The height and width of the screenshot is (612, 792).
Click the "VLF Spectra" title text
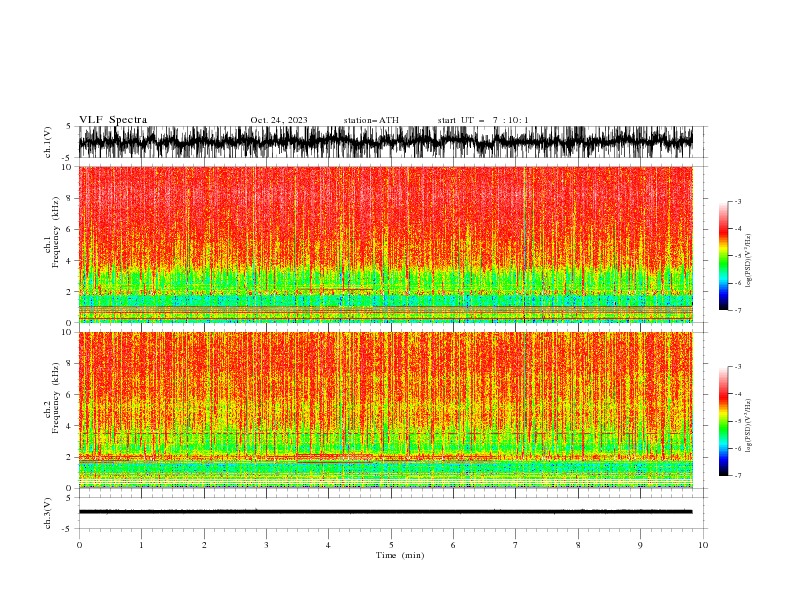click(113, 120)
